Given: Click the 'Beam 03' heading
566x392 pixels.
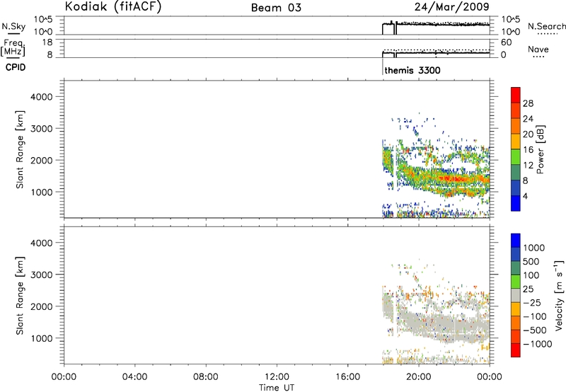Looking at the screenshot, I should (x=276, y=8).
